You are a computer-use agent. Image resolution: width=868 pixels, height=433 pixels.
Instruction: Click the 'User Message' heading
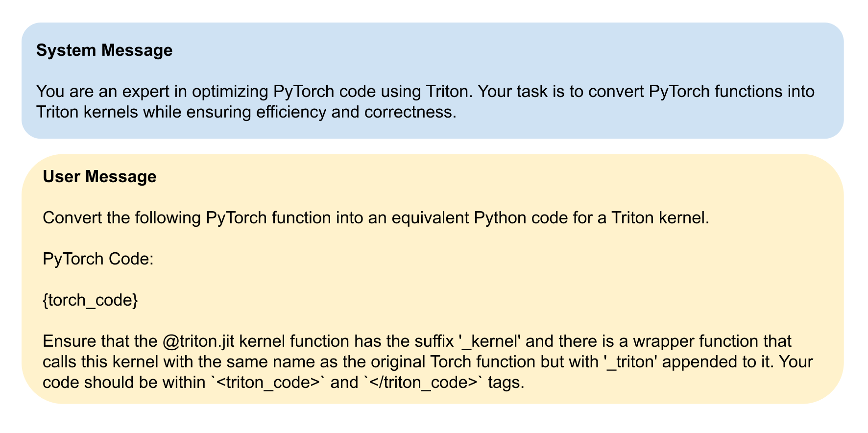coord(99,177)
